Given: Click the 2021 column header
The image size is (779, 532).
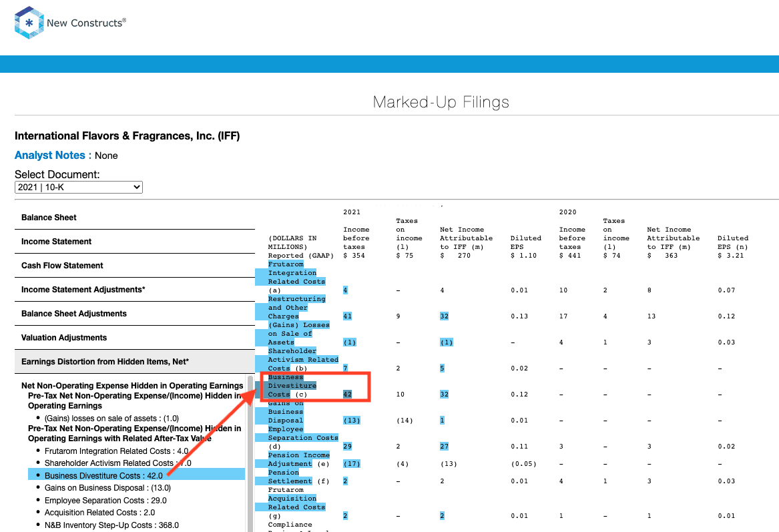Looking at the screenshot, I should (352, 212).
